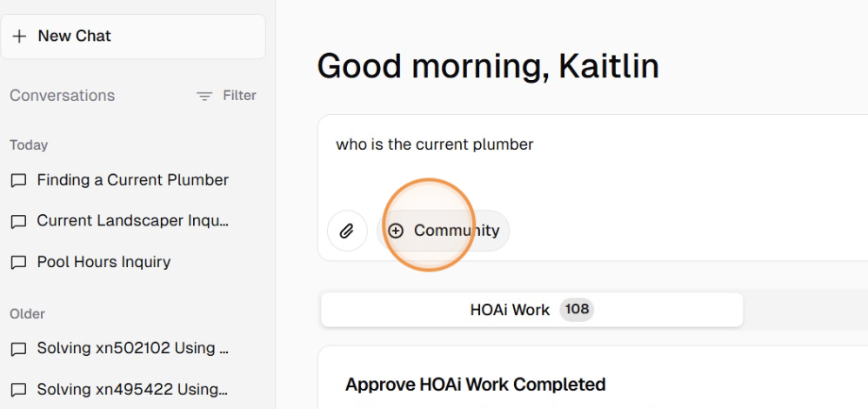Open the Finding a Current Plumber conversation
The height and width of the screenshot is (409, 868).
[132, 180]
